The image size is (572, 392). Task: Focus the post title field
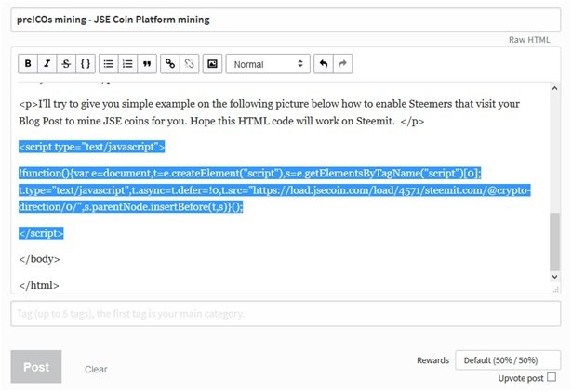(286, 20)
